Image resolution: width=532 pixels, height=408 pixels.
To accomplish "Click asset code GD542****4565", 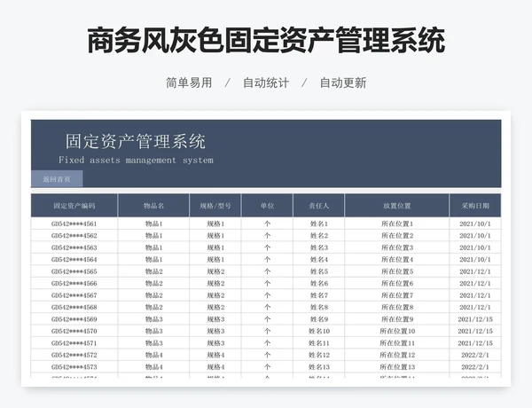I will pos(74,271).
